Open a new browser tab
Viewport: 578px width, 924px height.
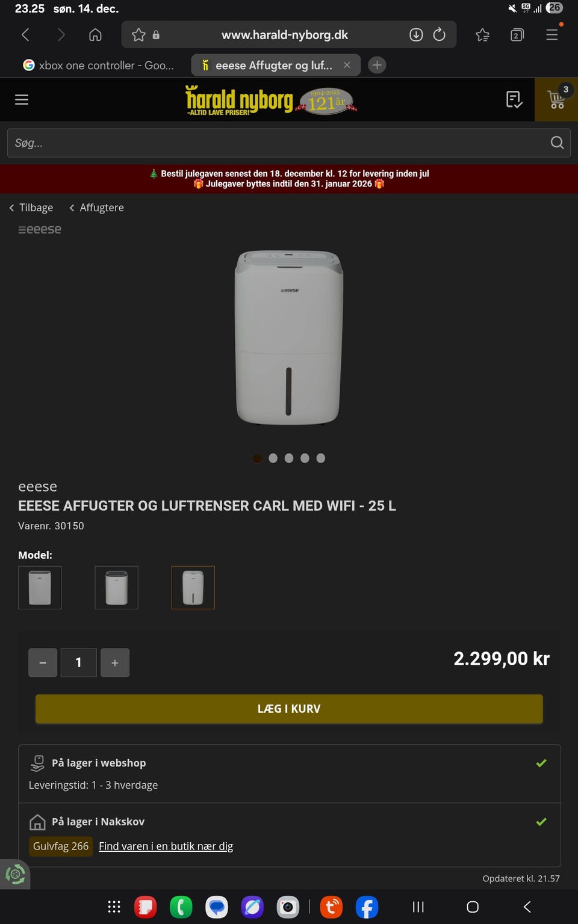click(x=377, y=65)
